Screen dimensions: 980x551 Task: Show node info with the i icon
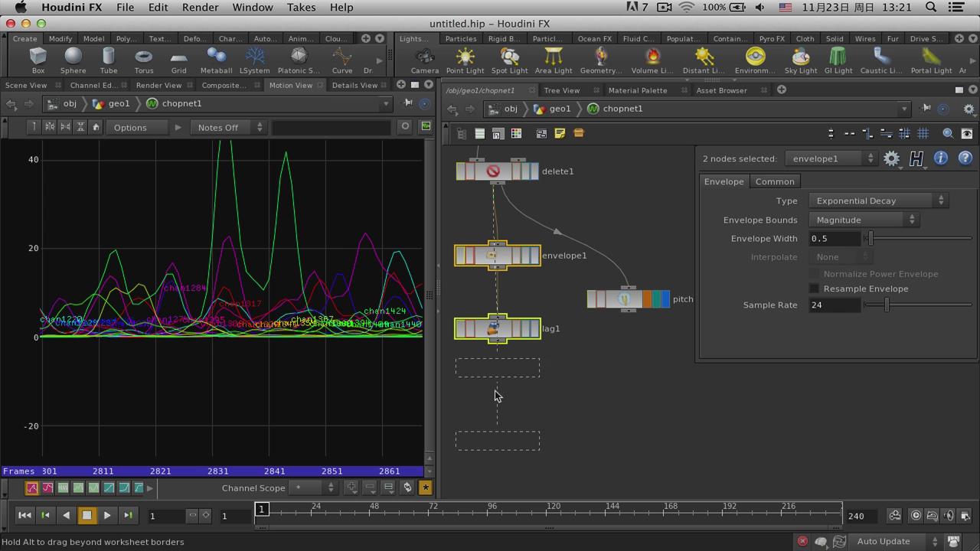point(940,158)
